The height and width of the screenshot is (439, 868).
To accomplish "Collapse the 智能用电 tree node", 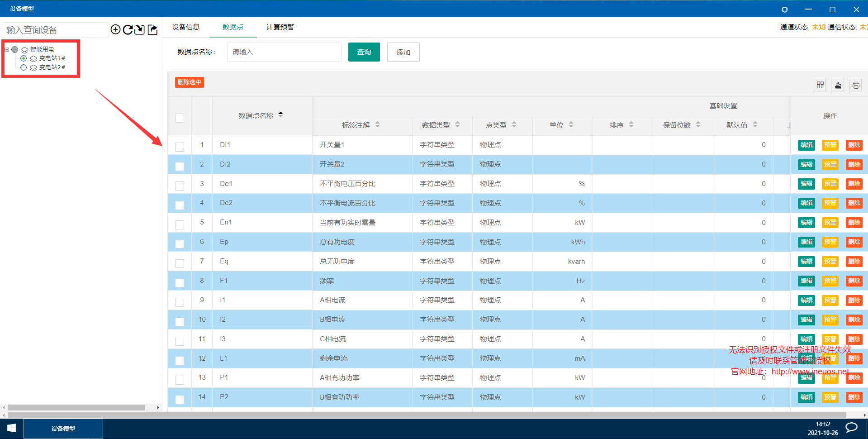I will 7,50.
